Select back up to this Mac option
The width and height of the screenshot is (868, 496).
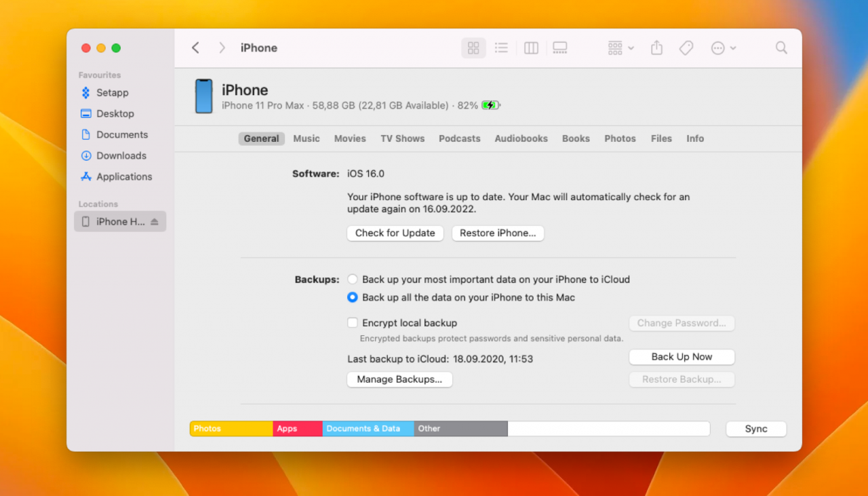353,297
